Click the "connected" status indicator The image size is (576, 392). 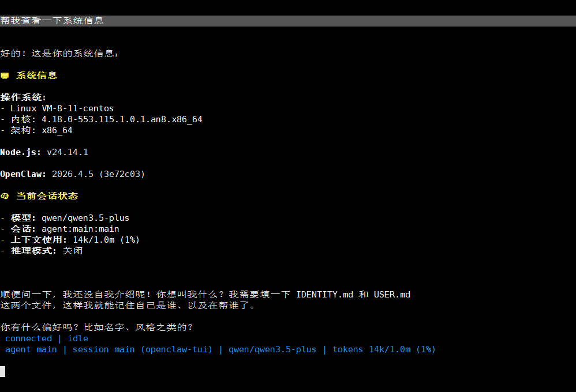click(28, 338)
